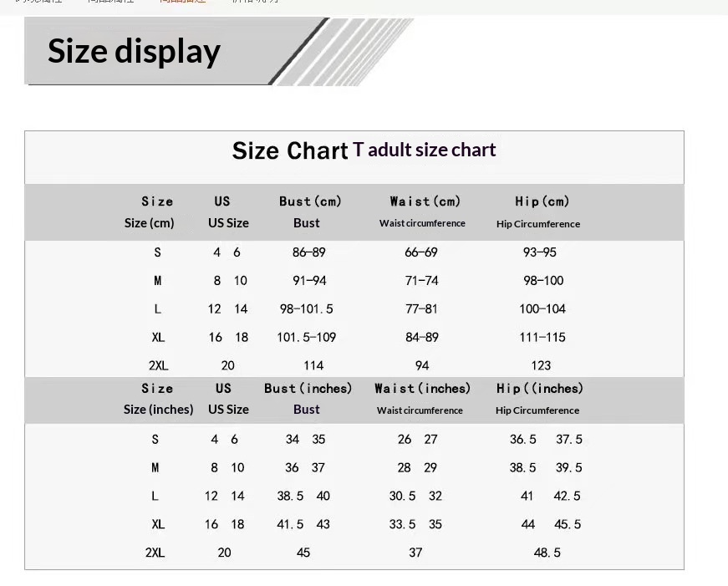The height and width of the screenshot is (586, 728).
Task: Click the "Size Chart" title text
Action: 289,151
